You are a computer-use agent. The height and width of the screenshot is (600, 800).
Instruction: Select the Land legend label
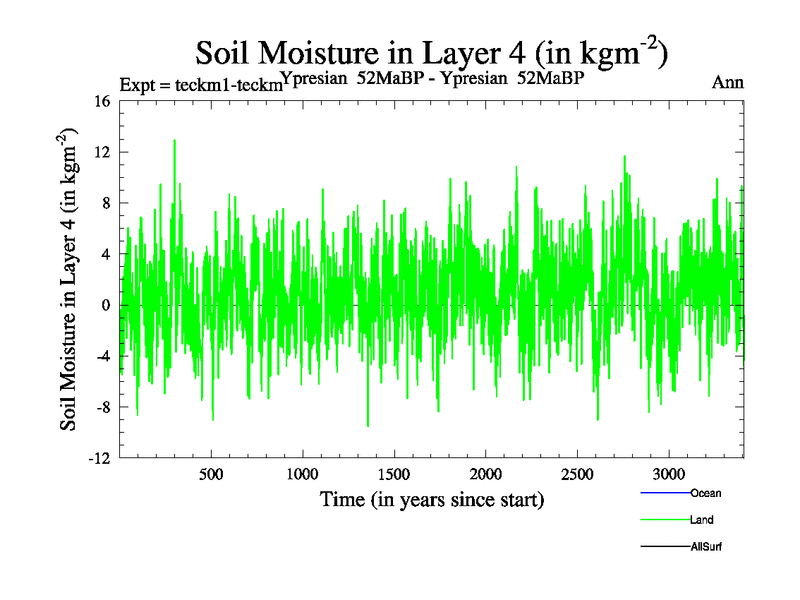pos(701,520)
